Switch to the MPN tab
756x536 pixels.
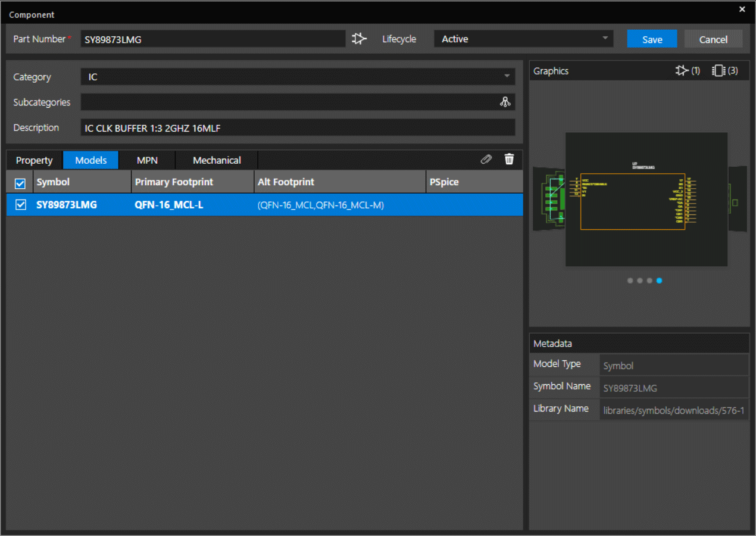click(146, 160)
